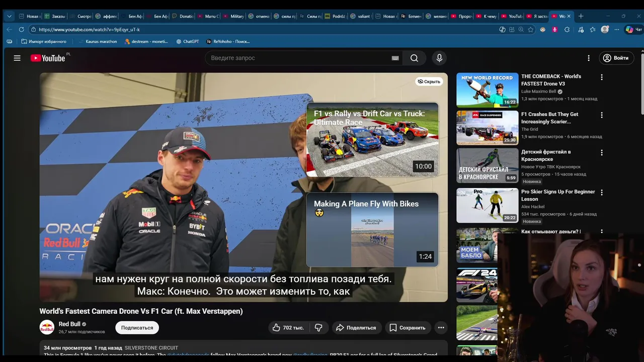
Task: Open the ReYohoho - Поиск bookmark
Action: point(228,42)
